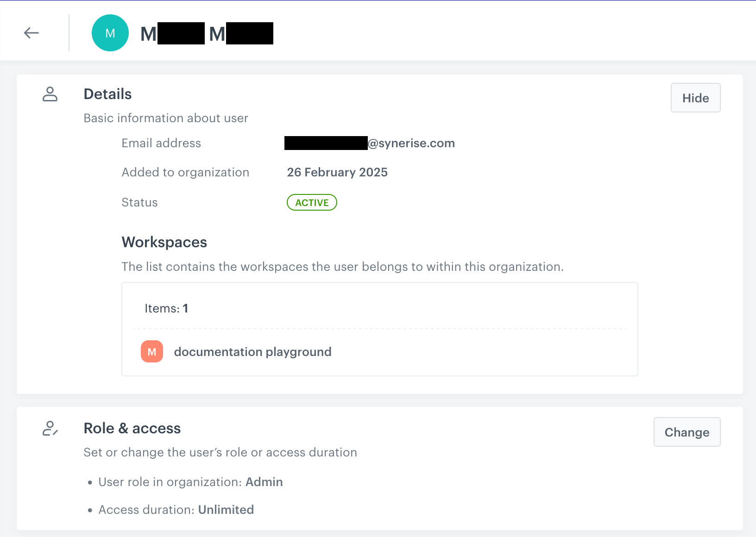756x537 pixels.
Task: Click the Role & access user-edit icon
Action: (x=50, y=428)
